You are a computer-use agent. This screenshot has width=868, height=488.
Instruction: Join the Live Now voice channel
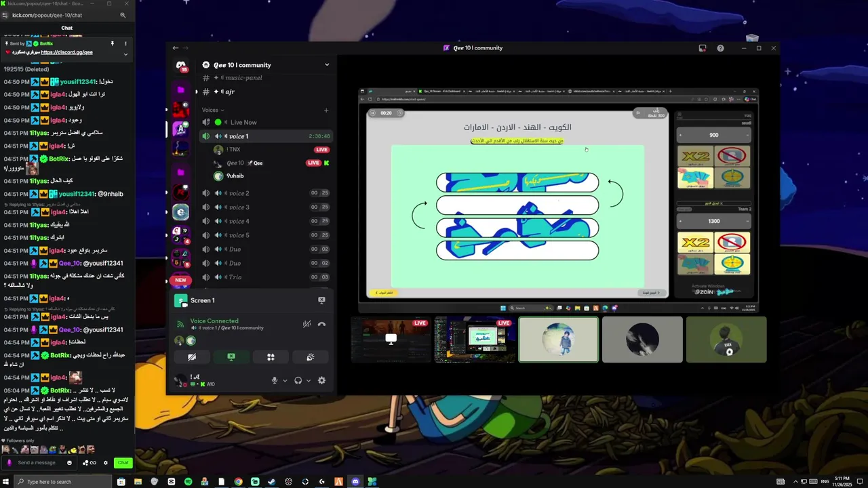pyautogui.click(x=266, y=123)
